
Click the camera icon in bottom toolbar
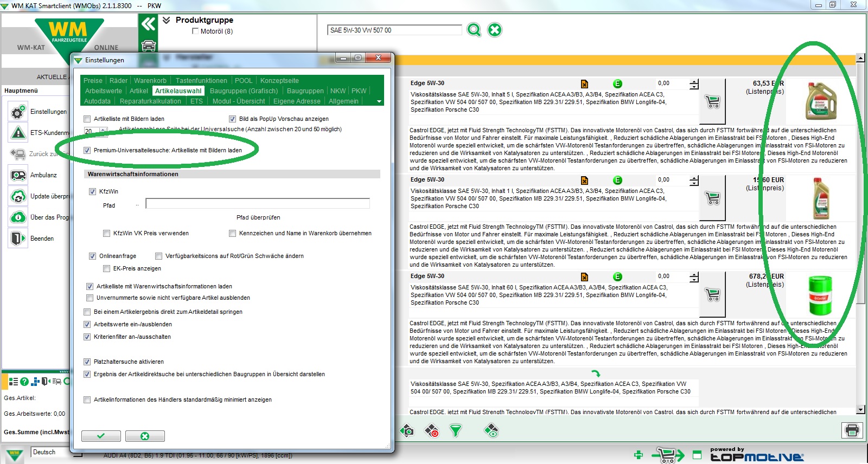coord(407,431)
